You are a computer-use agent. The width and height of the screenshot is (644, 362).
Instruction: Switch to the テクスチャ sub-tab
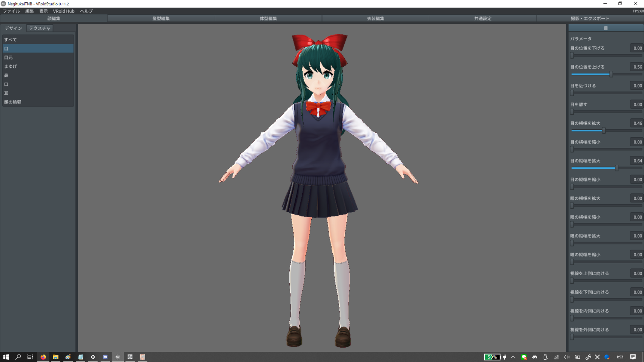[40, 28]
